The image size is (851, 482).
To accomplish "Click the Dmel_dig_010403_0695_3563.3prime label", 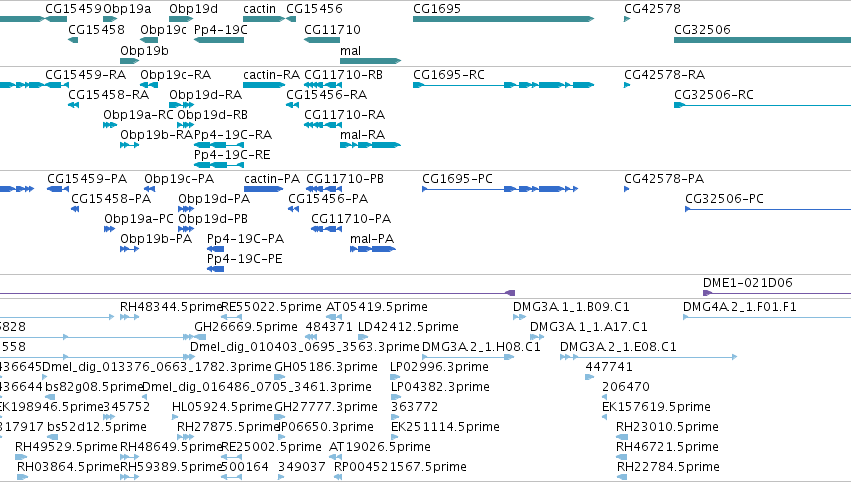I will (x=305, y=346).
